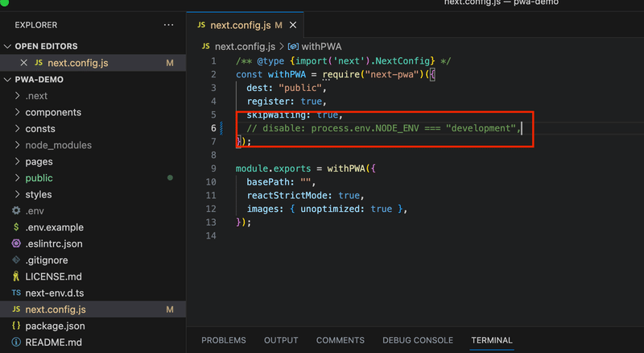
Task: Switch to the DEBUG CONSOLE panel tab
Action: click(x=418, y=340)
